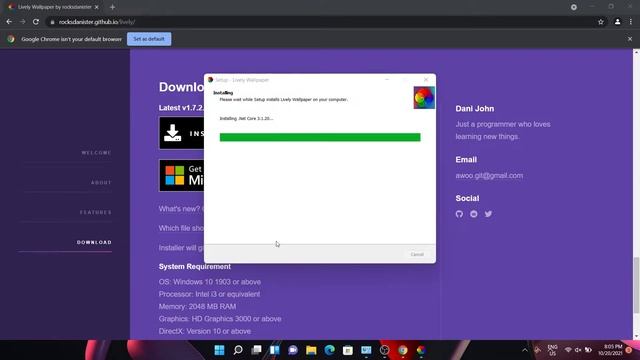The image size is (640, 360).
Task: Open a new Chrome tab
Action: tap(112, 7)
